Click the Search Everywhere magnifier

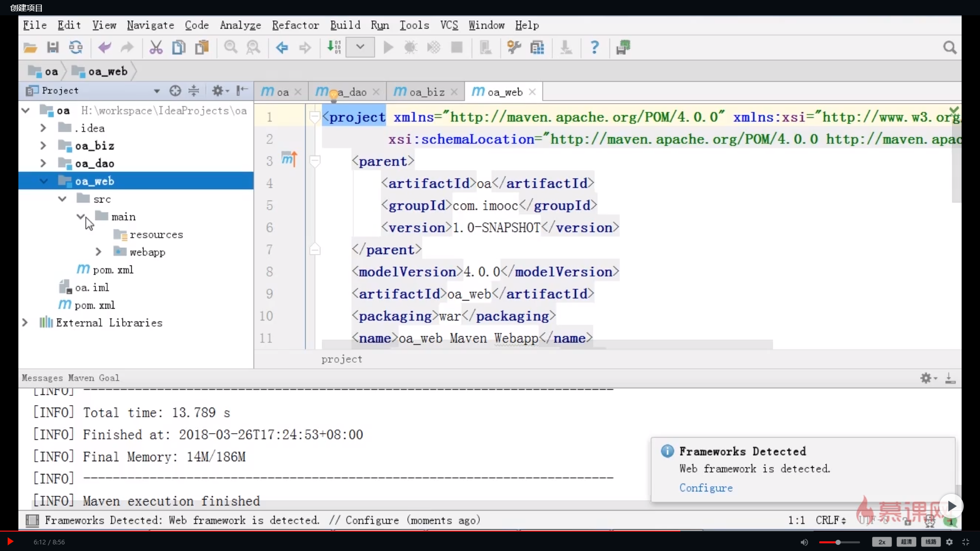coord(949,48)
